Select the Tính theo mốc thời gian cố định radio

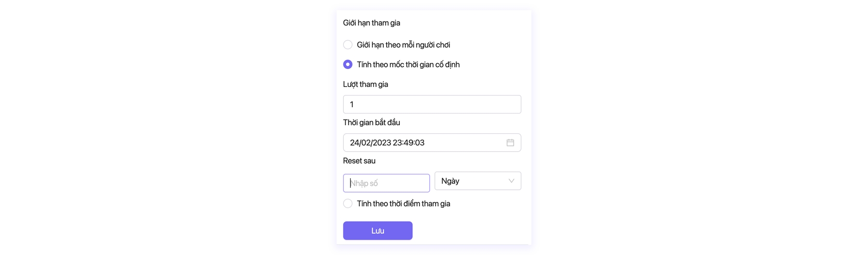[x=348, y=64]
